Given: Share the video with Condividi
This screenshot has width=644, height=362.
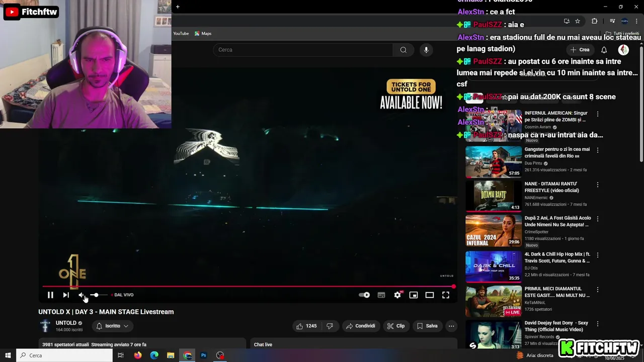Looking at the screenshot, I should pyautogui.click(x=360, y=326).
